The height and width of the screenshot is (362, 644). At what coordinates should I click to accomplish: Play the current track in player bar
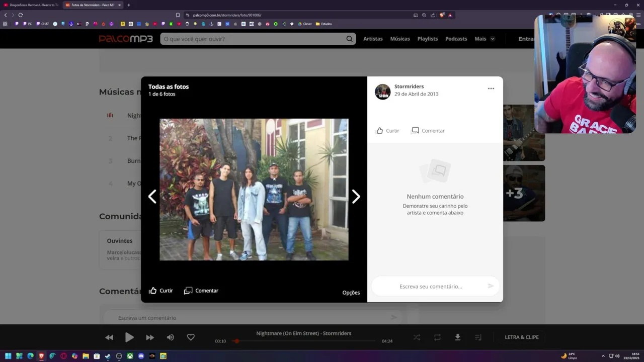129,337
